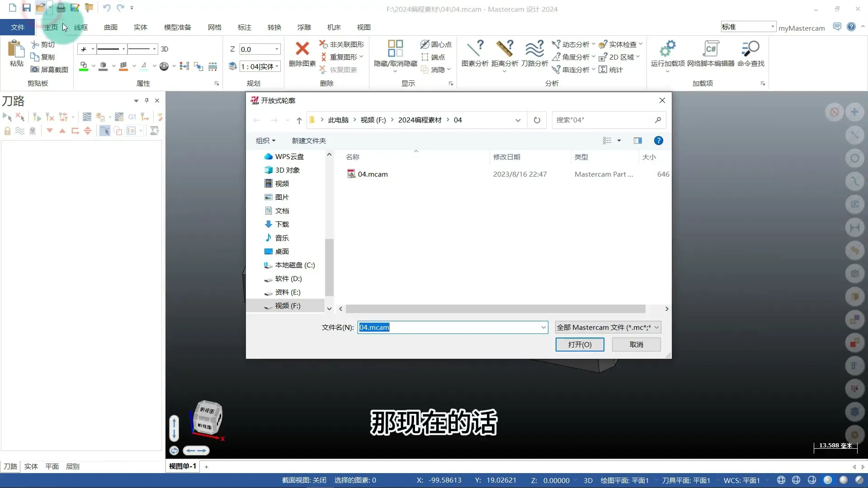Image resolution: width=868 pixels, height=488 pixels.
Task: Click the 新建文件夹 button
Action: click(308, 141)
